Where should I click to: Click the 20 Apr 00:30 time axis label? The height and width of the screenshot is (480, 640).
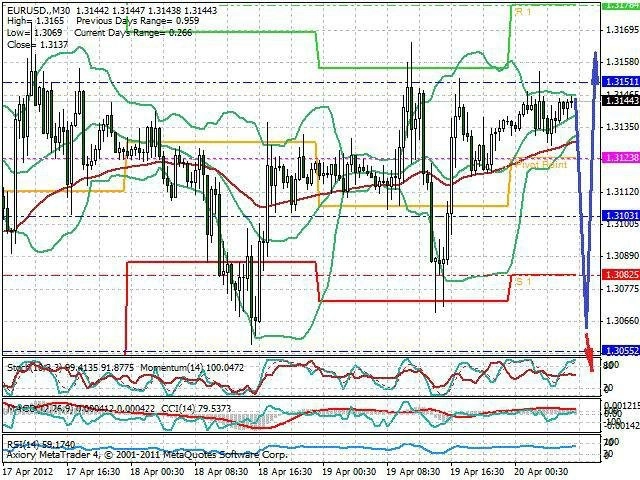[541, 472]
